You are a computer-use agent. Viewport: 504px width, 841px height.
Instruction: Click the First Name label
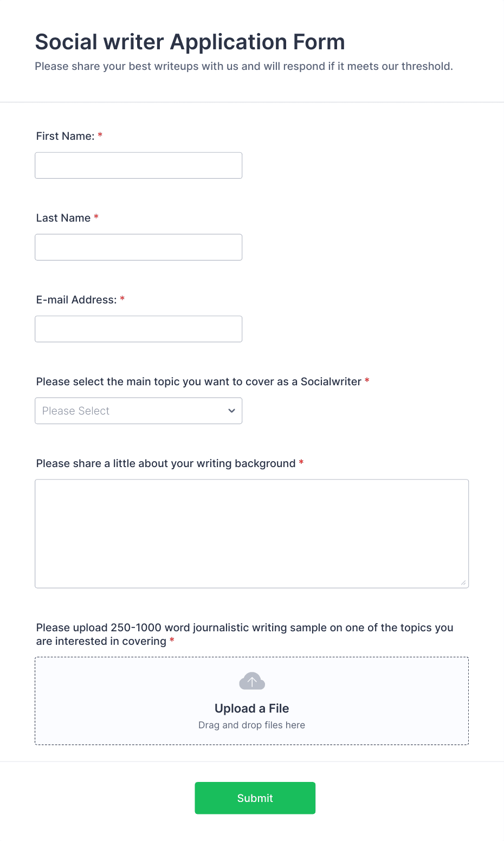click(66, 136)
